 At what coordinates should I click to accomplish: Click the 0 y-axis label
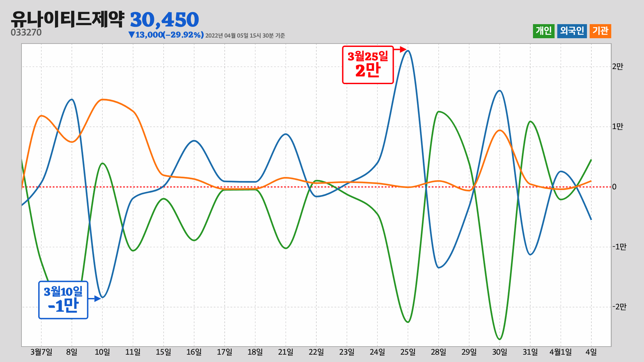point(614,187)
